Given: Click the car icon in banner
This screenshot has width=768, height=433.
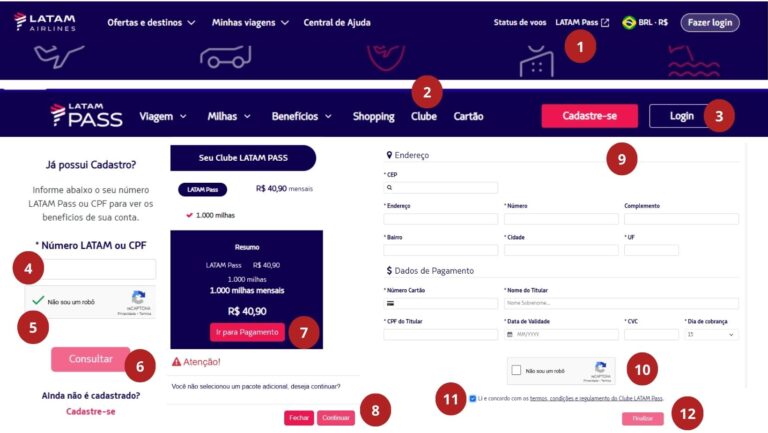Looking at the screenshot, I should [225, 57].
